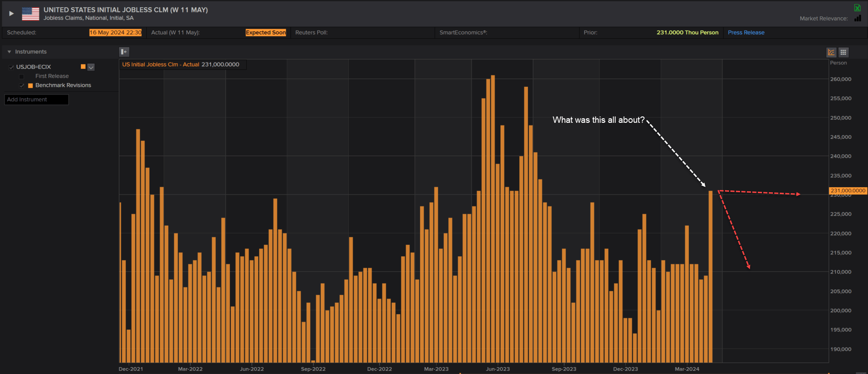Enable the First Release checkbox

(x=21, y=76)
